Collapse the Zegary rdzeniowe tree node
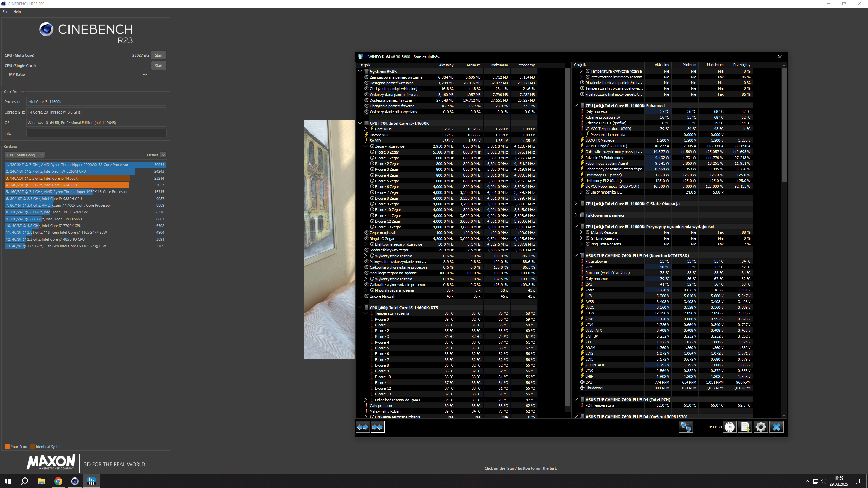This screenshot has width=868, height=488. click(x=366, y=146)
